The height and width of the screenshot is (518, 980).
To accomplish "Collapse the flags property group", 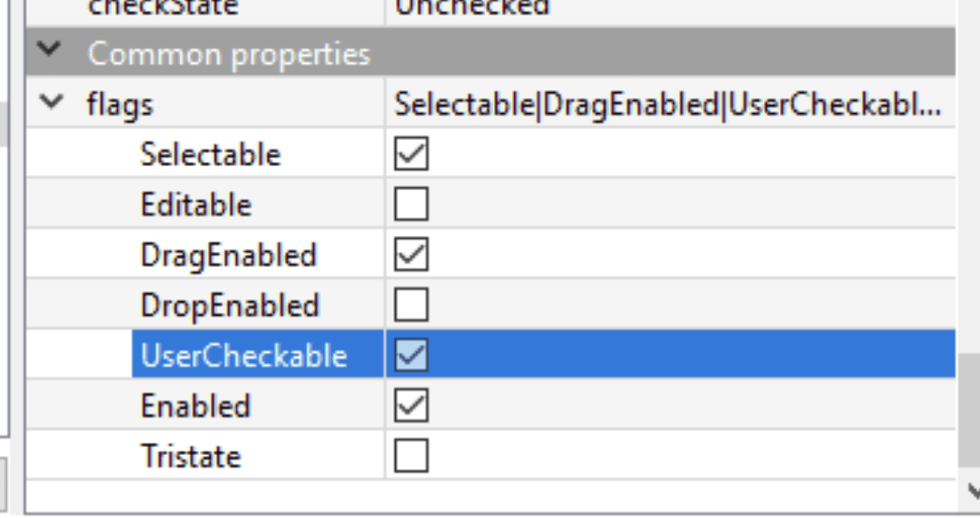I will pos(52,104).
